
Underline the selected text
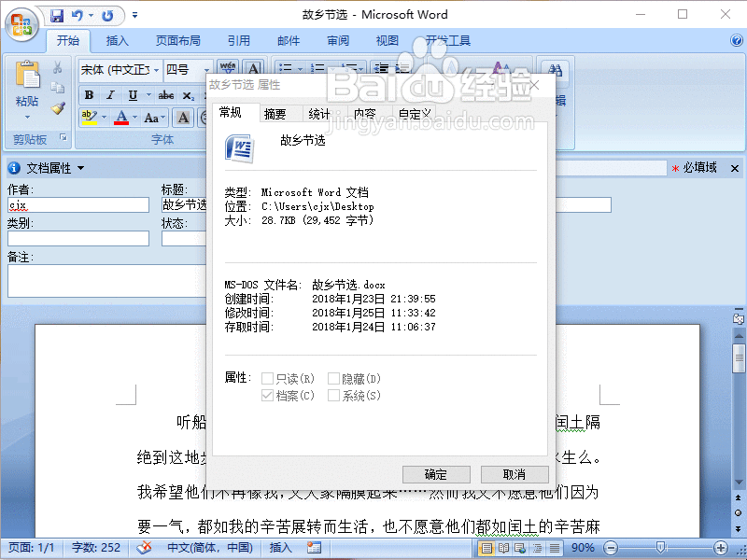point(133,95)
